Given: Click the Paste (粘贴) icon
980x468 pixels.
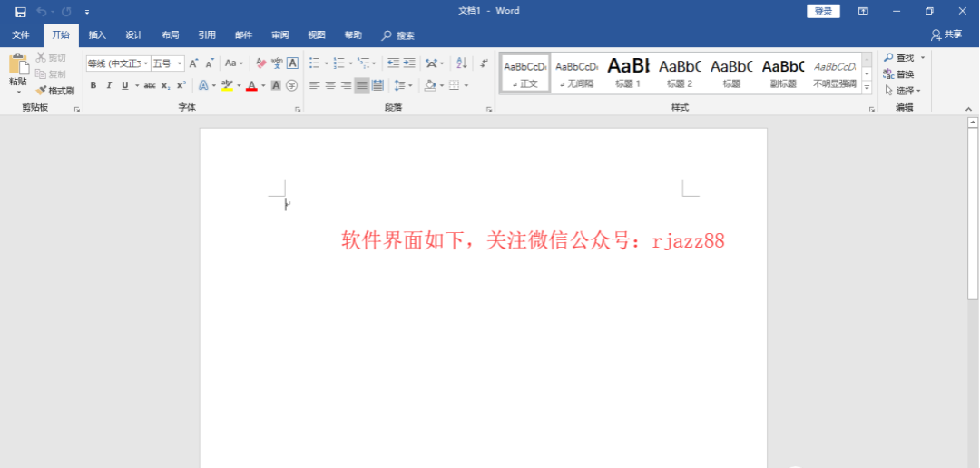Looking at the screenshot, I should point(19,65).
